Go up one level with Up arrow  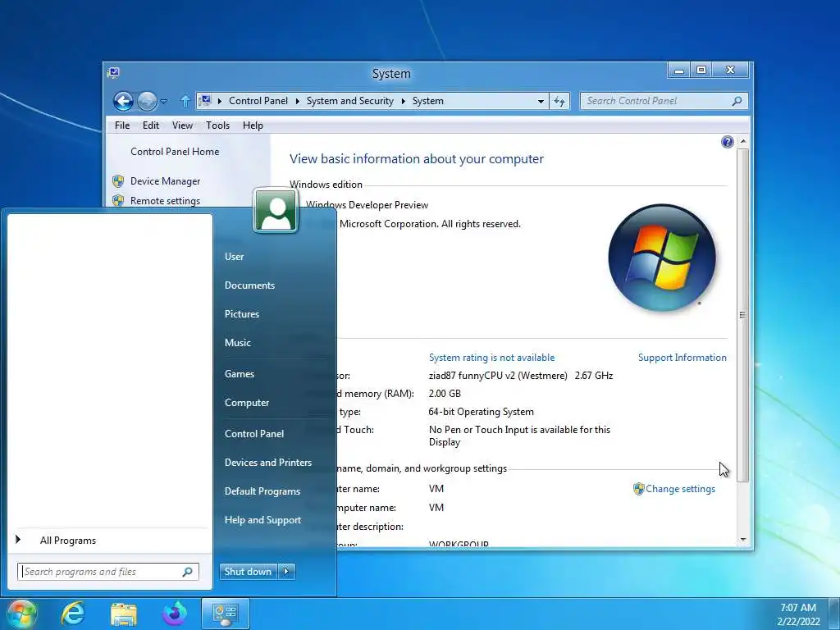click(x=185, y=101)
